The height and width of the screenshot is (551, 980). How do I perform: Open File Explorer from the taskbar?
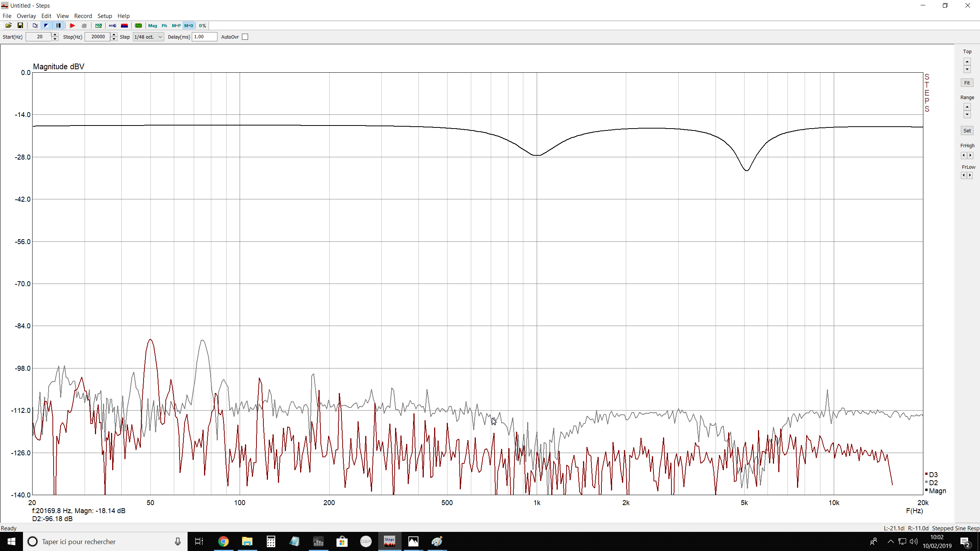tap(247, 541)
